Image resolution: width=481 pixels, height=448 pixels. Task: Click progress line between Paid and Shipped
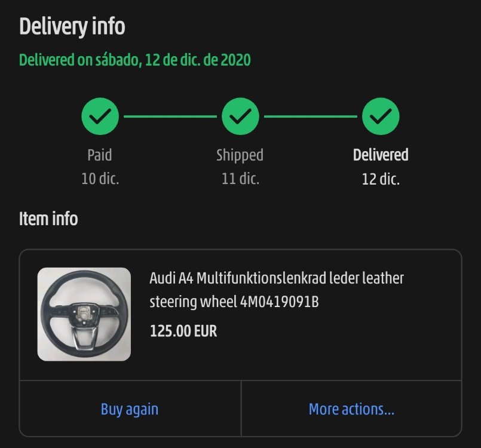(x=170, y=116)
